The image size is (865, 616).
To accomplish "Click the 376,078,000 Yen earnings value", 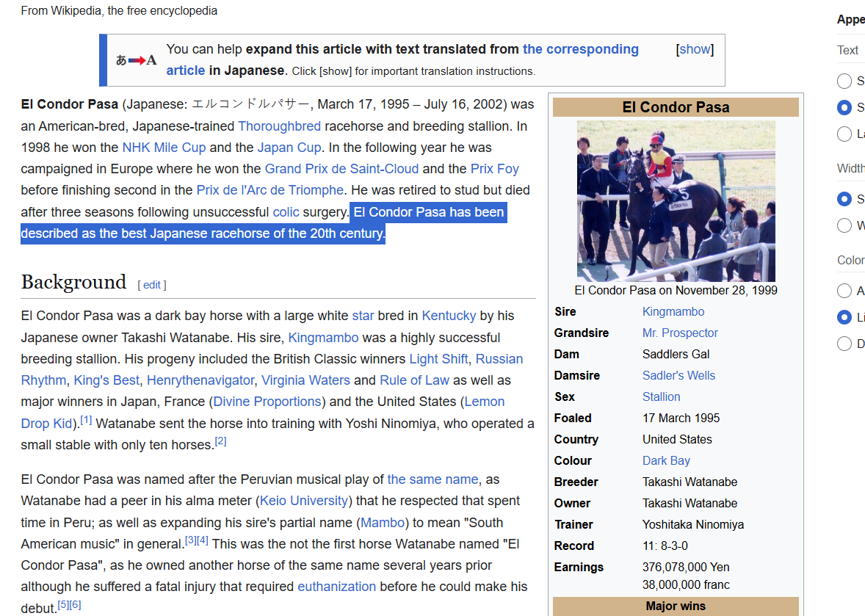I will tap(686, 568).
